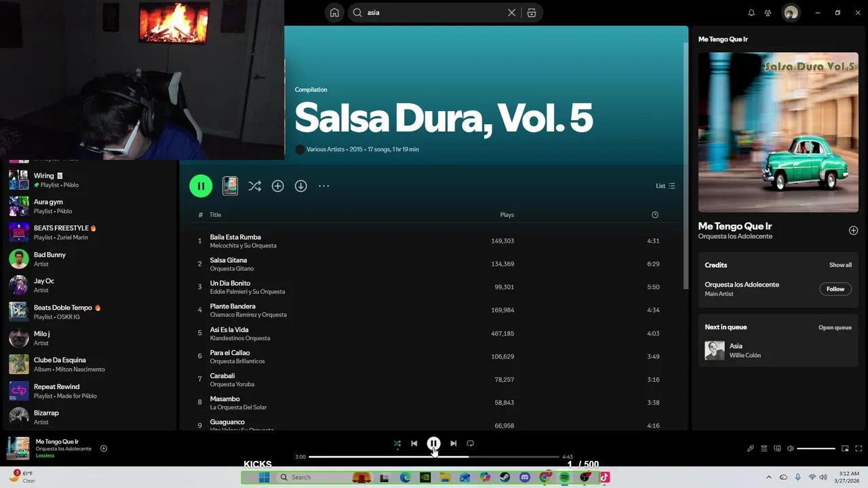868x488 pixels.
Task: Click the search field containing 'asia'
Action: click(x=434, y=13)
